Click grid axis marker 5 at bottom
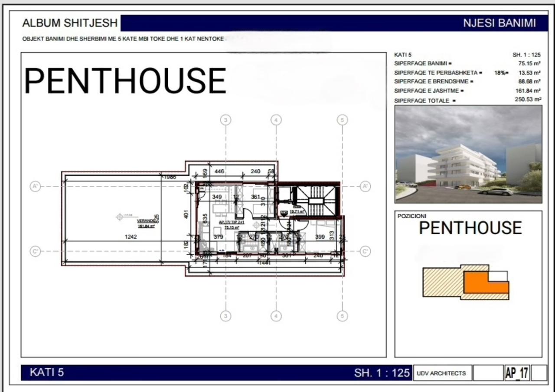This screenshot has height=392, width=555. tap(343, 316)
